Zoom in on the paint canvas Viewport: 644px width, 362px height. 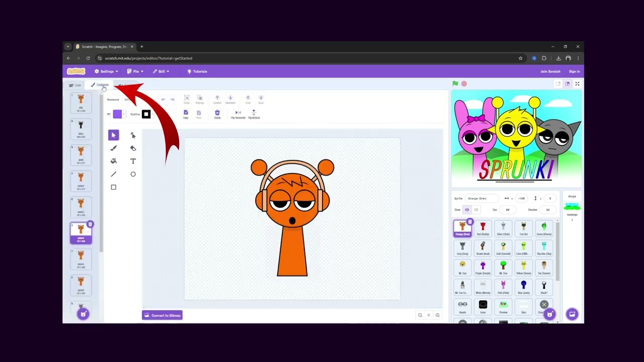[x=437, y=315]
